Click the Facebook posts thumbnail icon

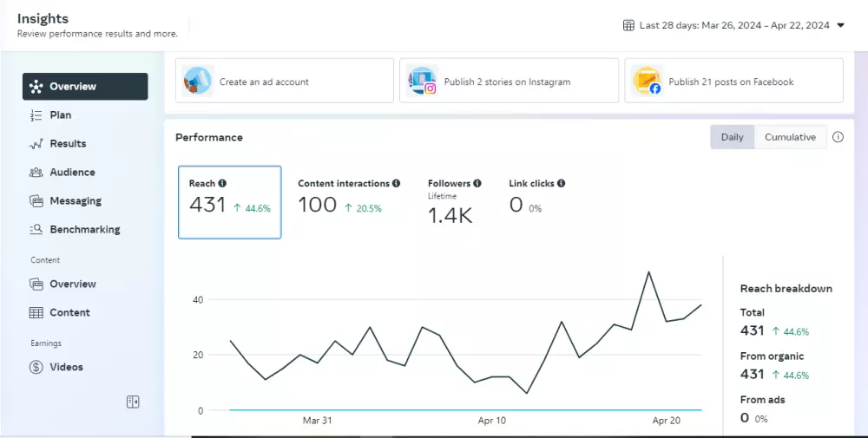tap(648, 82)
